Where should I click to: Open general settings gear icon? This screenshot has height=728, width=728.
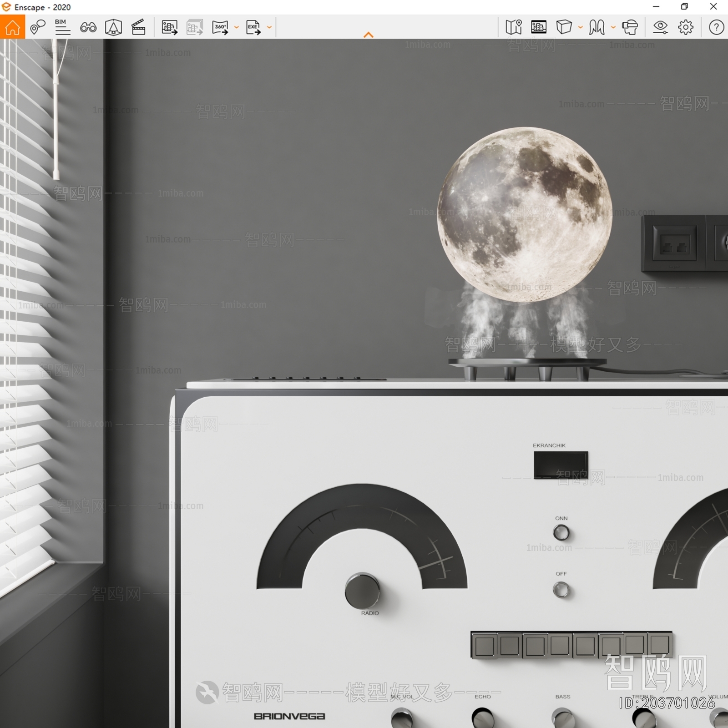(686, 27)
